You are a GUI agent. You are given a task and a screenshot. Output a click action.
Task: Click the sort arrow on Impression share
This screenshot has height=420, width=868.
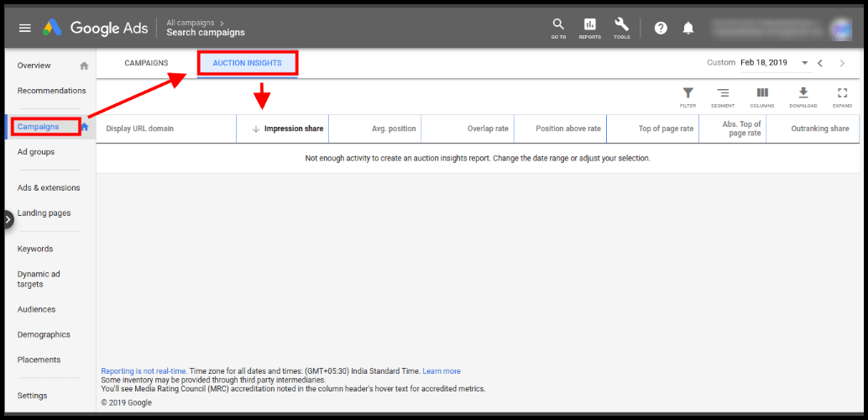coord(256,129)
